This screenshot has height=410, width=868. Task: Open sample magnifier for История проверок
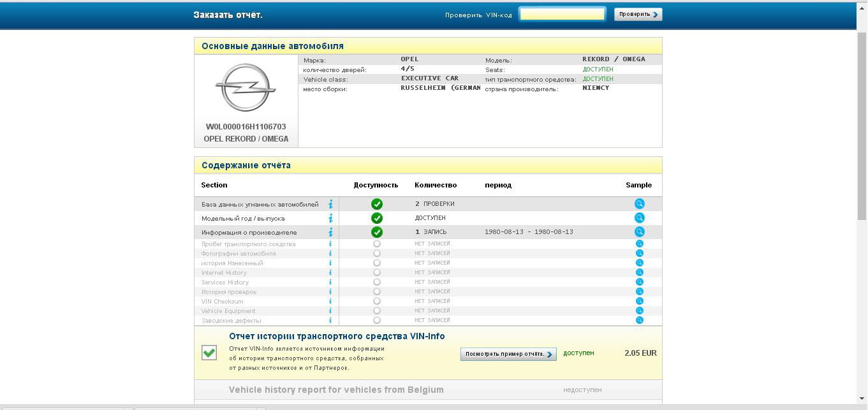pos(639,291)
